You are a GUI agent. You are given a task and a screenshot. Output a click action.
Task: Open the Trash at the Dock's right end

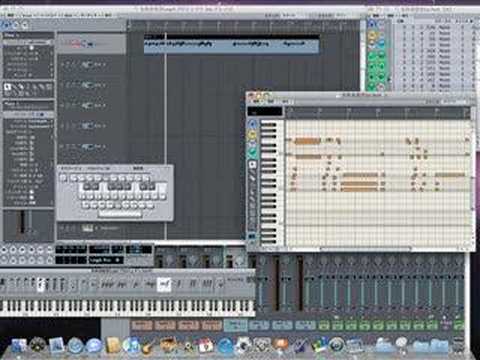(x=459, y=346)
